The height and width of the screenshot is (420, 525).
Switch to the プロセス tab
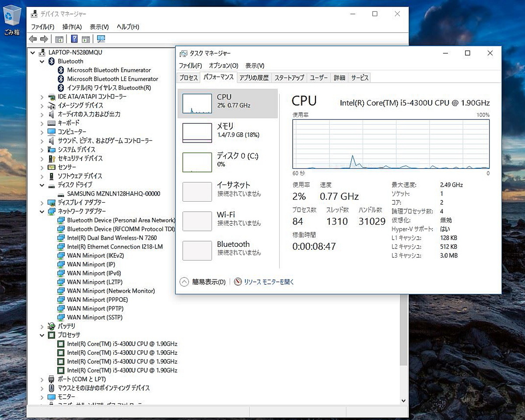pyautogui.click(x=189, y=78)
